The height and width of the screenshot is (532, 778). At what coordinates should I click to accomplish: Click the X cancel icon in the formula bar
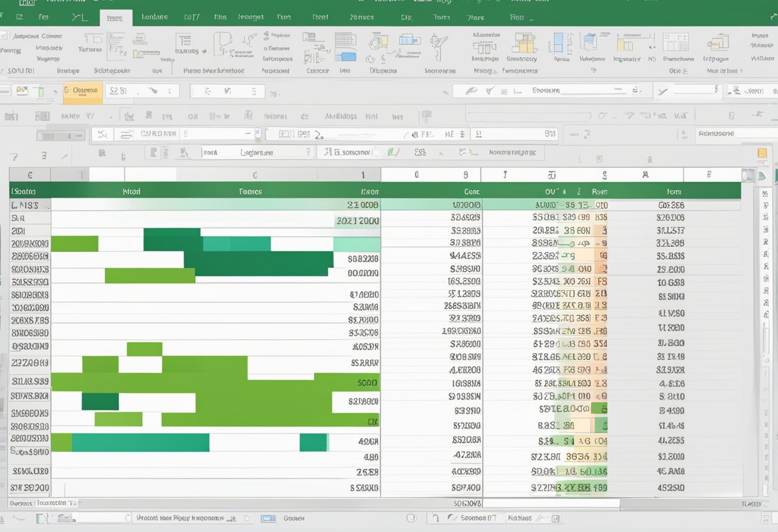[102, 134]
